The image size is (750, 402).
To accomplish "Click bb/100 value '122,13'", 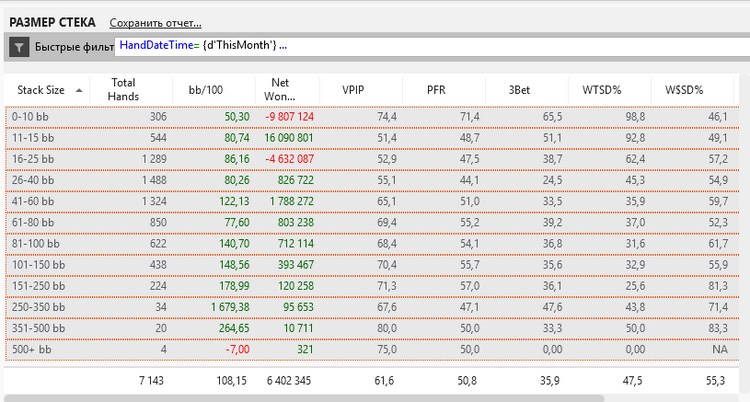I will tap(234, 201).
